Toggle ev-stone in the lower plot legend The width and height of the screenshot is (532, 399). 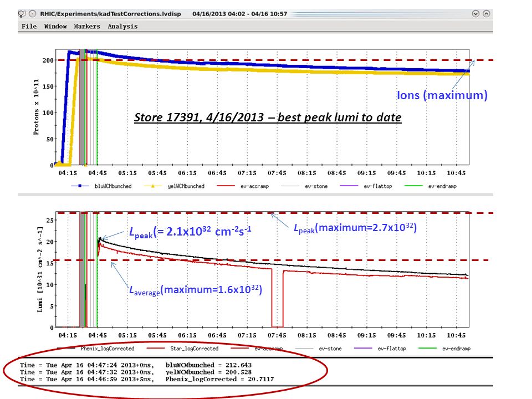(x=319, y=349)
